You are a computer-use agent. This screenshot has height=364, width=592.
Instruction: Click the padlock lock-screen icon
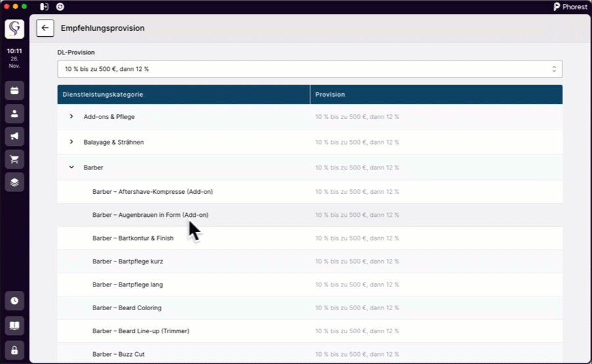[14, 349]
